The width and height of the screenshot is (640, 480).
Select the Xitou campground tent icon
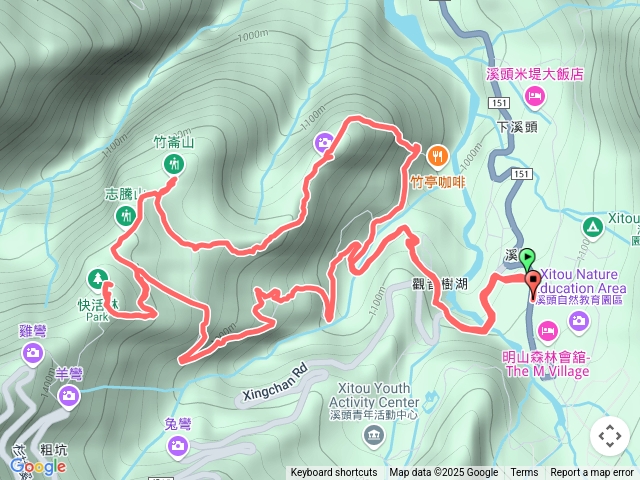[593, 227]
